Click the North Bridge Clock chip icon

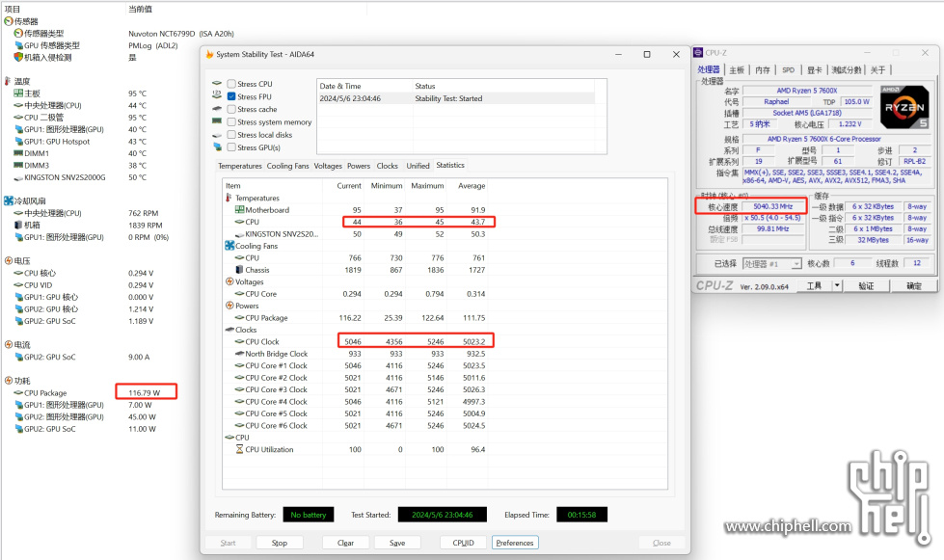click(239, 354)
